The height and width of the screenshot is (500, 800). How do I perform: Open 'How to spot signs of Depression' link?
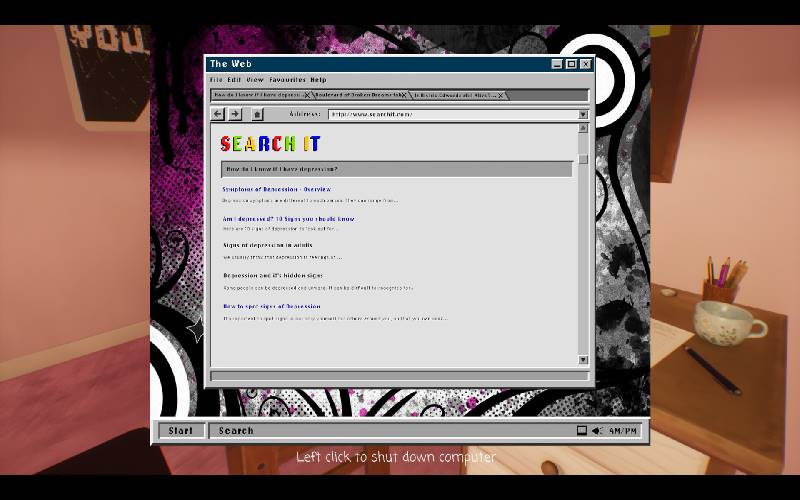[271, 306]
